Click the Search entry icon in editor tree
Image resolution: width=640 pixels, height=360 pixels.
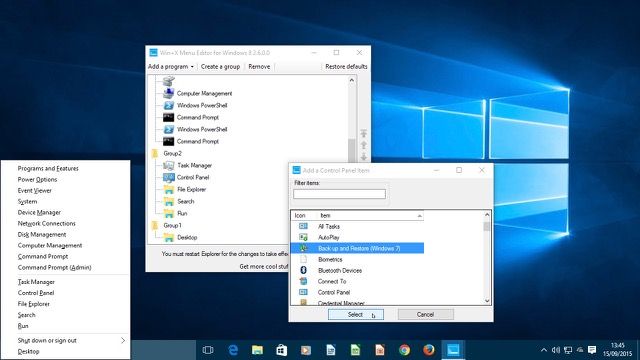tap(169, 201)
